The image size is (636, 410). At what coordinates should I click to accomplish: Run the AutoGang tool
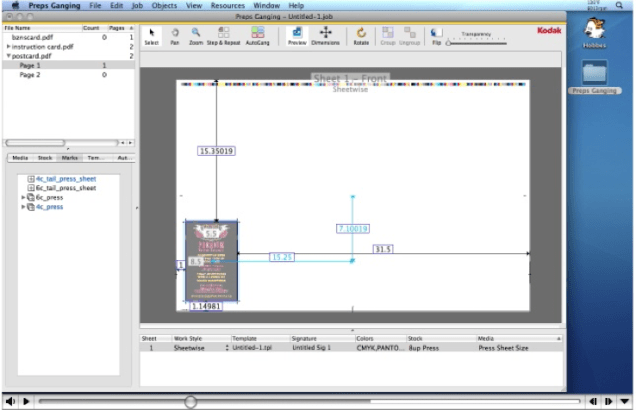(257, 34)
